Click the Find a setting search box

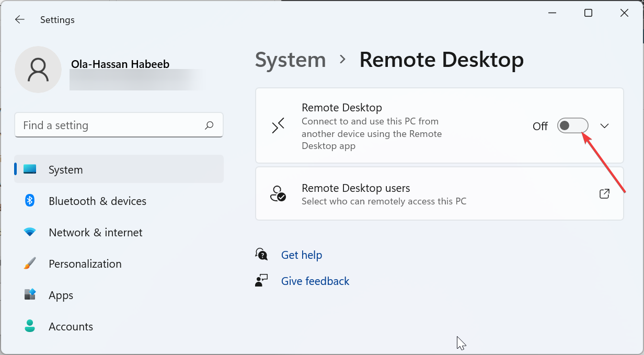(110, 125)
